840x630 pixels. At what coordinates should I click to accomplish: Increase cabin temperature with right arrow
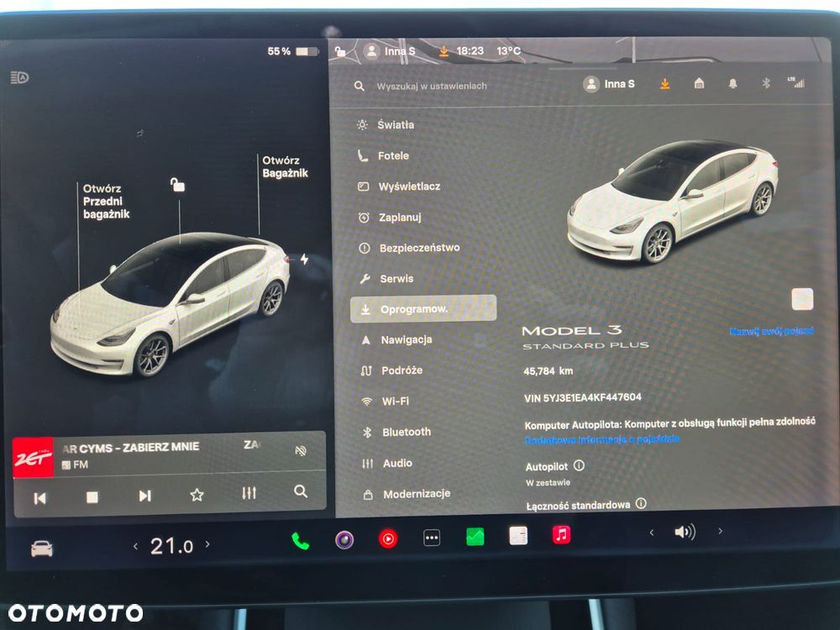click(207, 544)
